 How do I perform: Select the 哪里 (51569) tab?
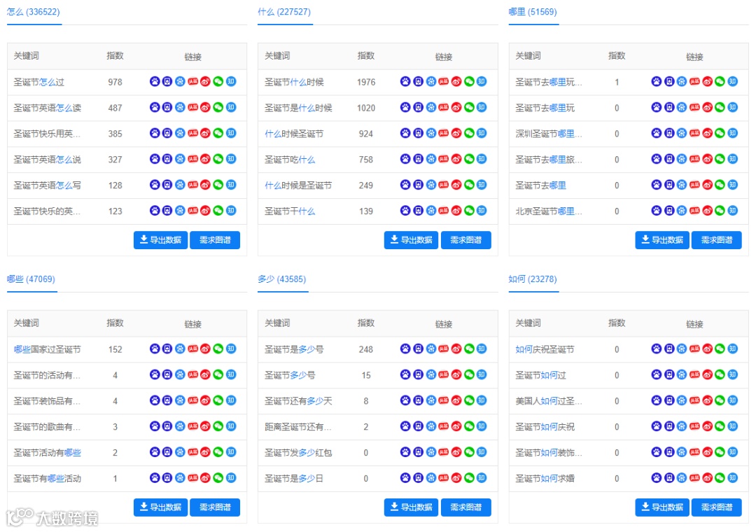[x=533, y=12]
